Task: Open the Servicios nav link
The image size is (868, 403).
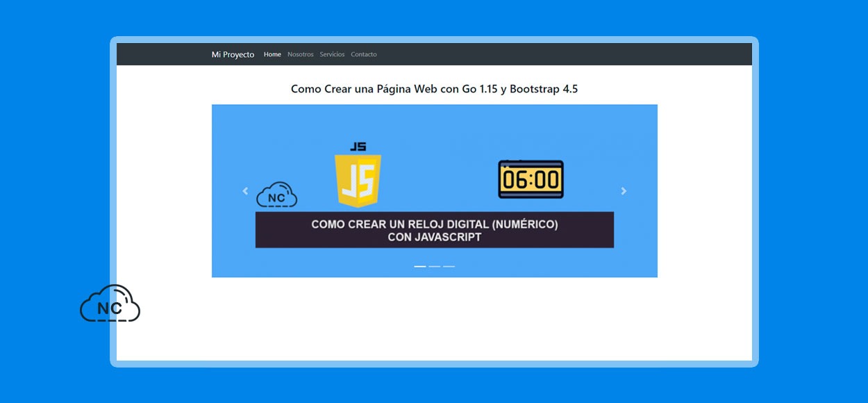Action: point(332,54)
